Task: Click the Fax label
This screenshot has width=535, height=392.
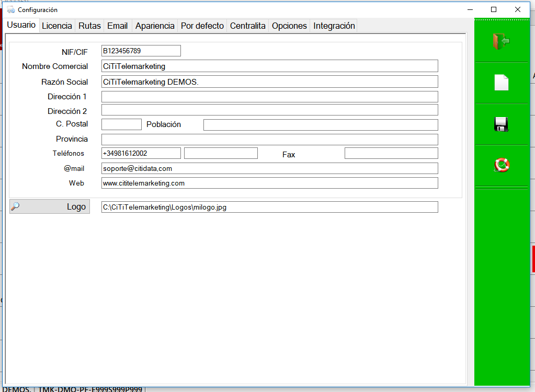Action: pos(289,155)
